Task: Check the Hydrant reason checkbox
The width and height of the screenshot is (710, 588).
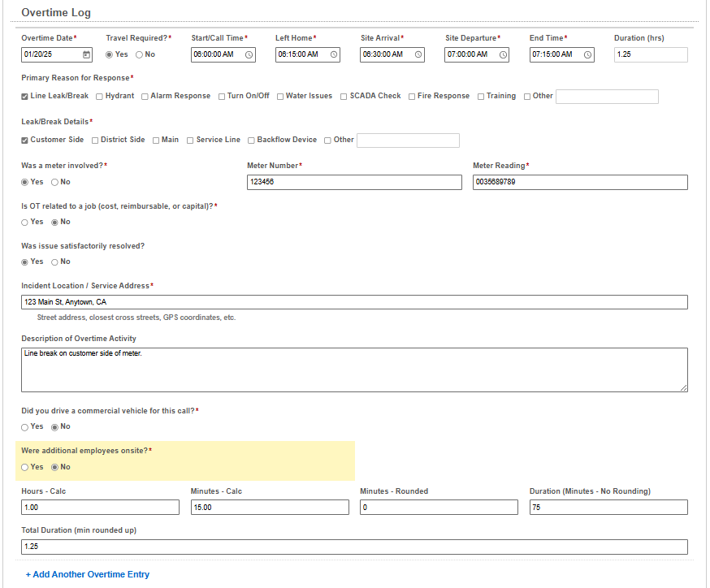Action: click(99, 97)
